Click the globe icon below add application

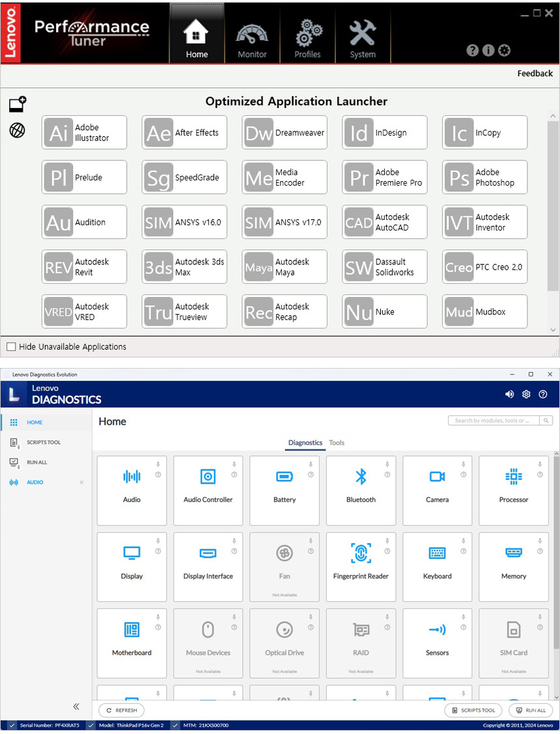pos(18,130)
